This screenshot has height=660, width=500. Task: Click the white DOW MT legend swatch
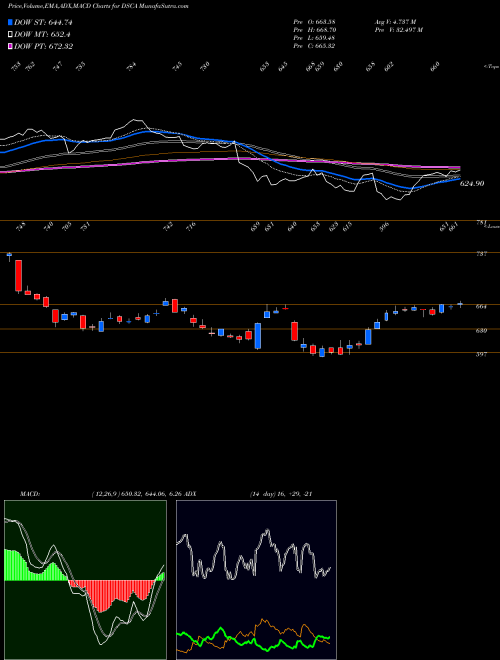(x=10, y=34)
